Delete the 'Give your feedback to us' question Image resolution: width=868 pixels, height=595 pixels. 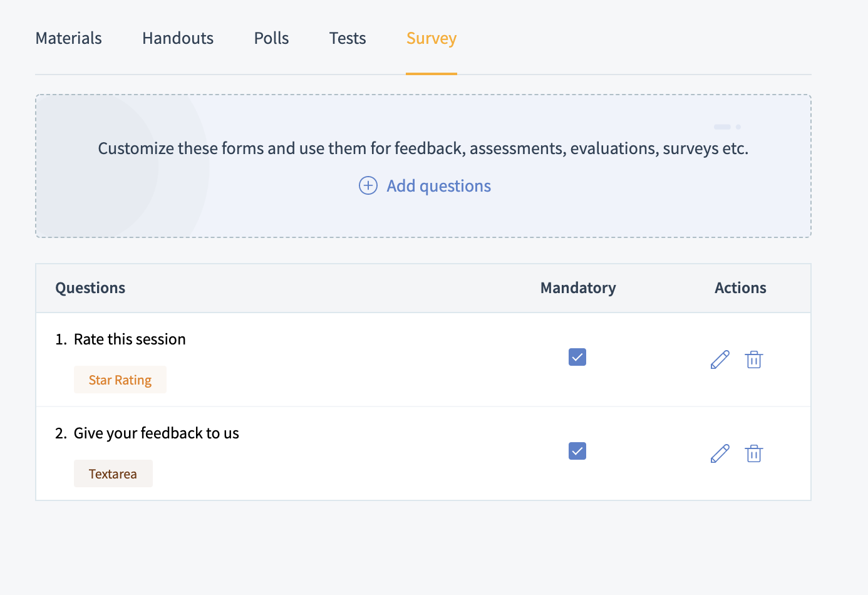pos(753,453)
